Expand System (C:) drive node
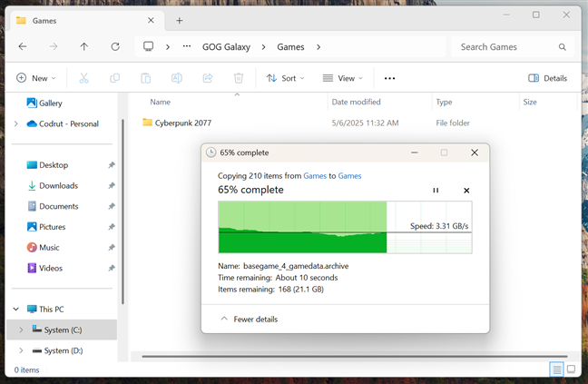This screenshot has height=384, width=588. (21, 330)
